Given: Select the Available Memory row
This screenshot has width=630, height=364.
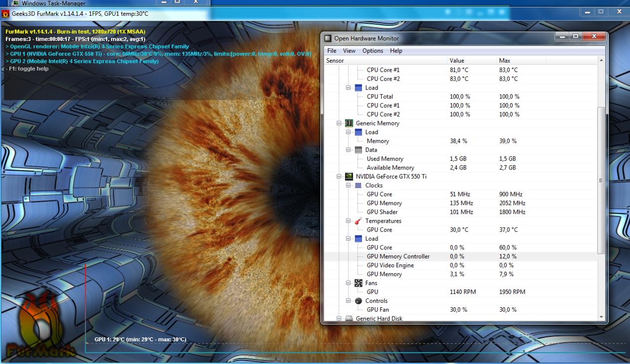Looking at the screenshot, I should [x=460, y=168].
